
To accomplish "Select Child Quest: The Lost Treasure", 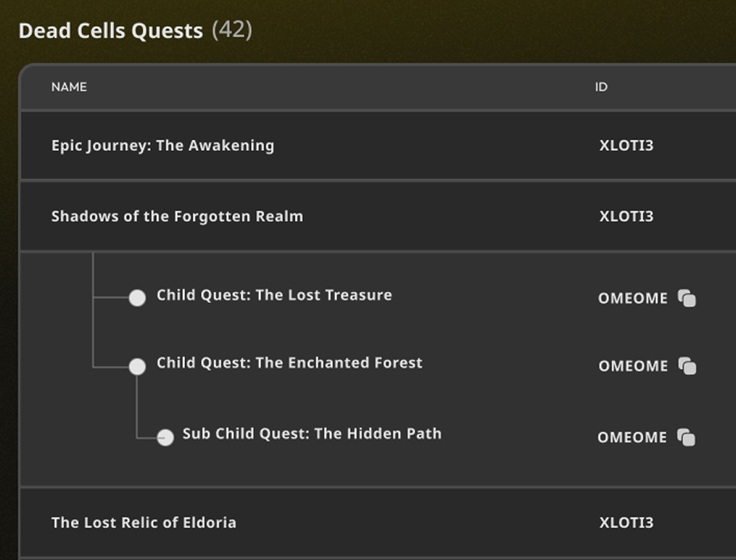I will coord(274,295).
